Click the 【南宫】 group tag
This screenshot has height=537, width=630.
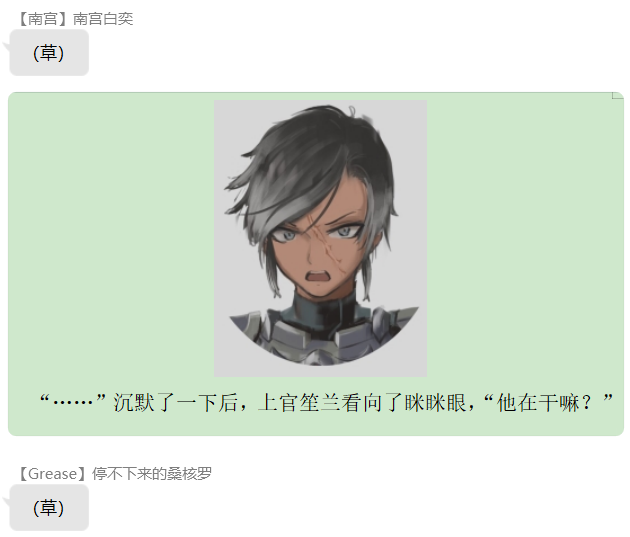click(x=45, y=19)
